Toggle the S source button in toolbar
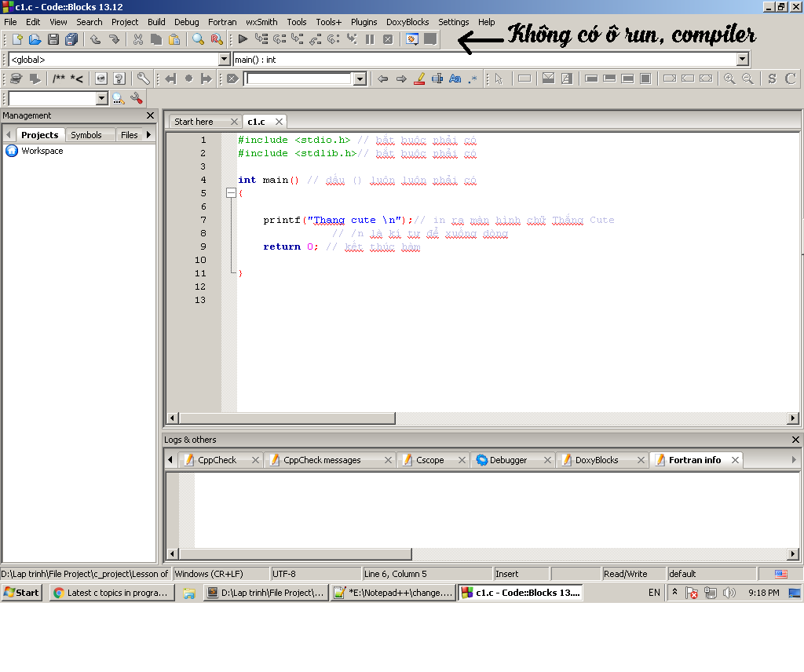The width and height of the screenshot is (804, 672). [x=773, y=79]
